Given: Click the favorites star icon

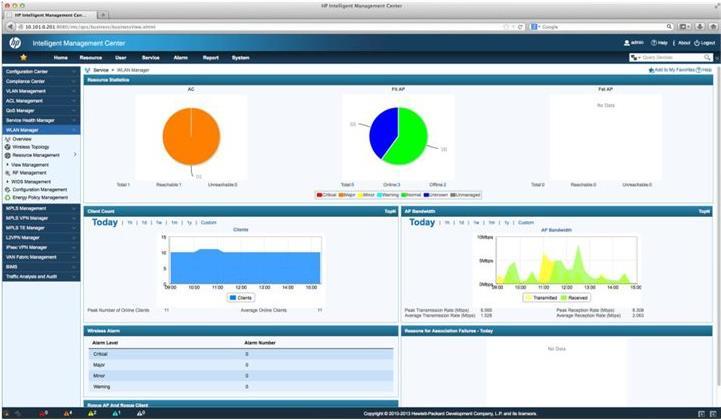Looking at the screenshot, I should (x=23, y=58).
